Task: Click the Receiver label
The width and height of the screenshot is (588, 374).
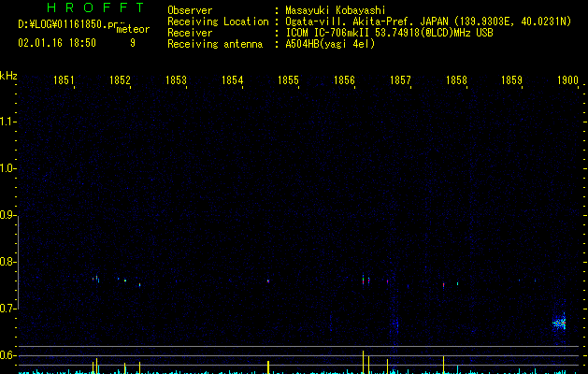Action: tap(190, 33)
